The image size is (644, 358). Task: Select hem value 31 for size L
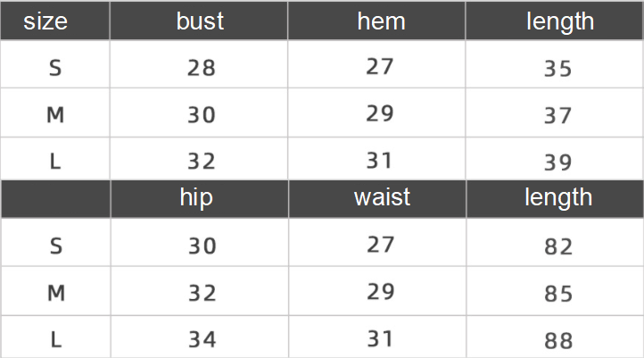(379, 161)
